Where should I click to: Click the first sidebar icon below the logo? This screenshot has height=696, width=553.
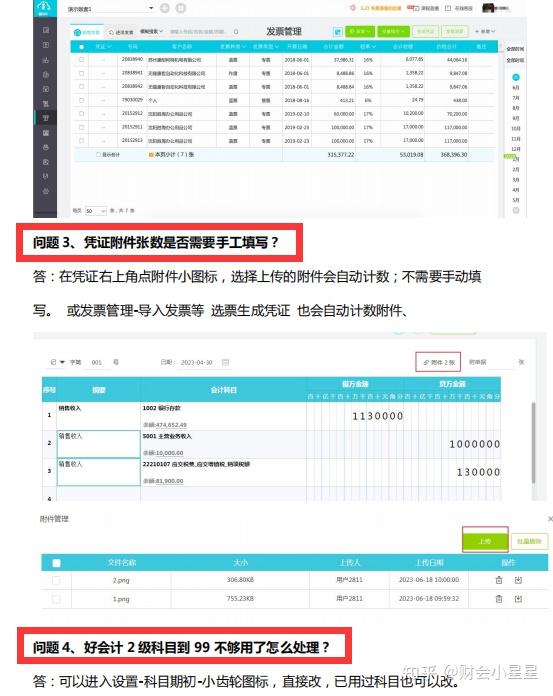(45, 30)
